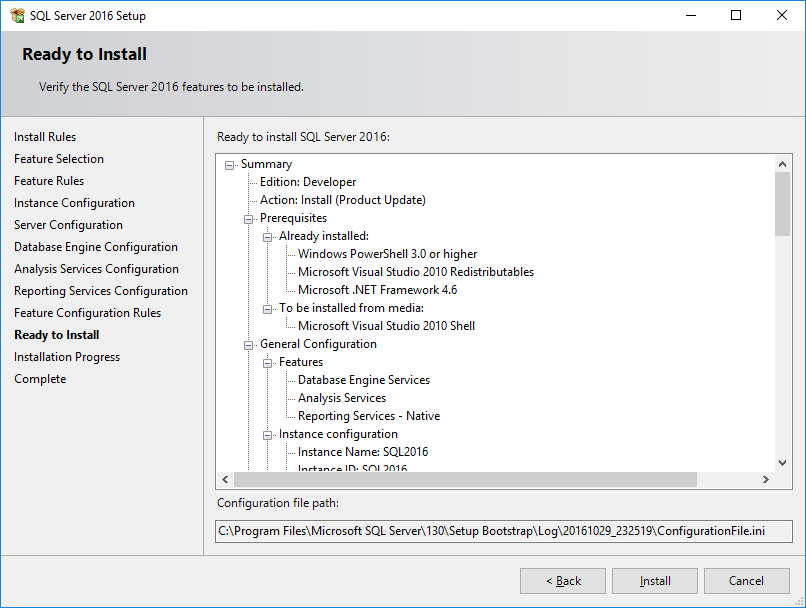Select 'Microsoft Visual Studio 2010 Shell' row

tap(387, 326)
